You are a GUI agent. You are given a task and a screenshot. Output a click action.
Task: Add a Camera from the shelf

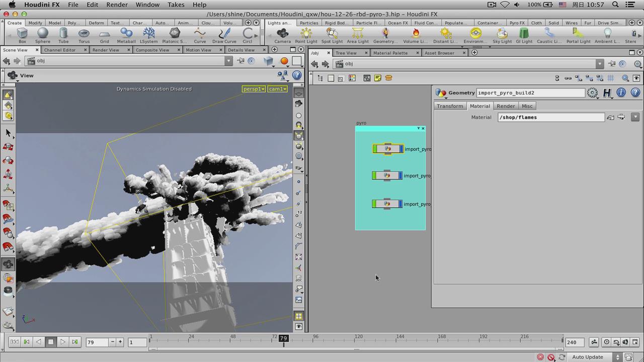pos(282,36)
